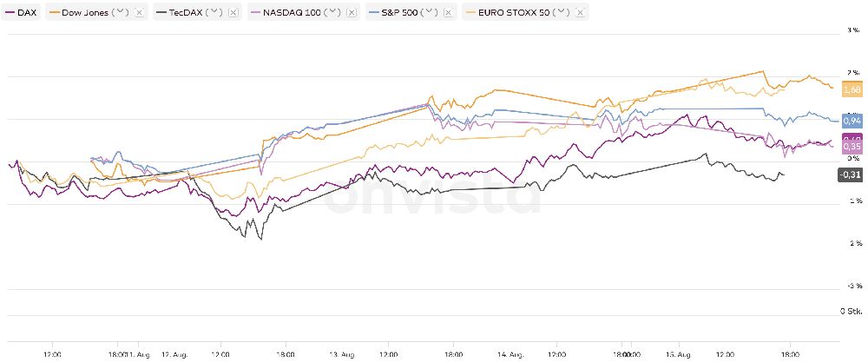
Task: Click the 0,35 NASDAQ value badge
Action: tap(852, 147)
